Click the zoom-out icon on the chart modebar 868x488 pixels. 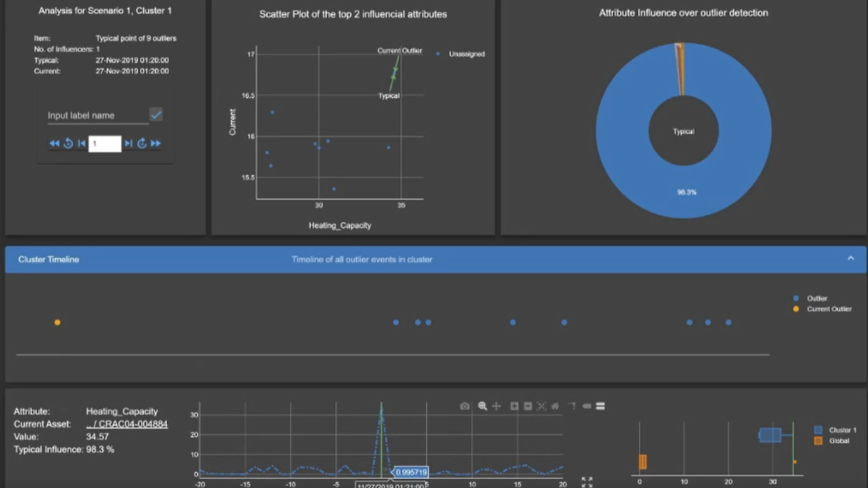(x=528, y=406)
